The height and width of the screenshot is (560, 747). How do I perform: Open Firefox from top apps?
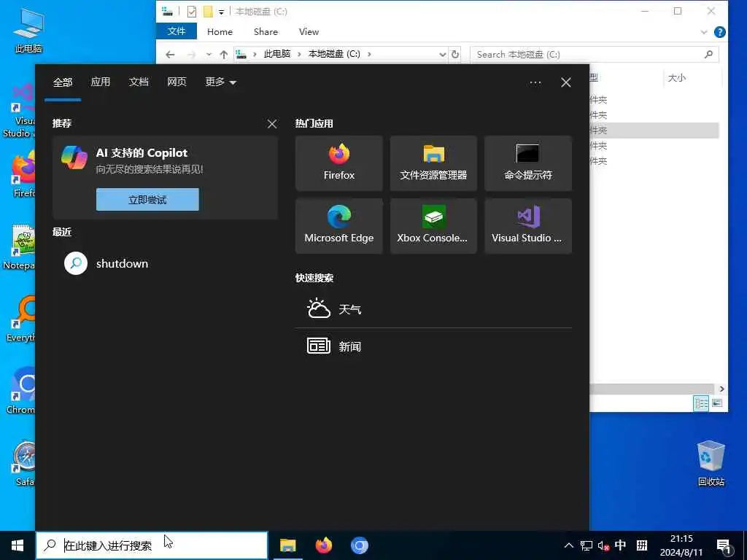[x=338, y=163]
